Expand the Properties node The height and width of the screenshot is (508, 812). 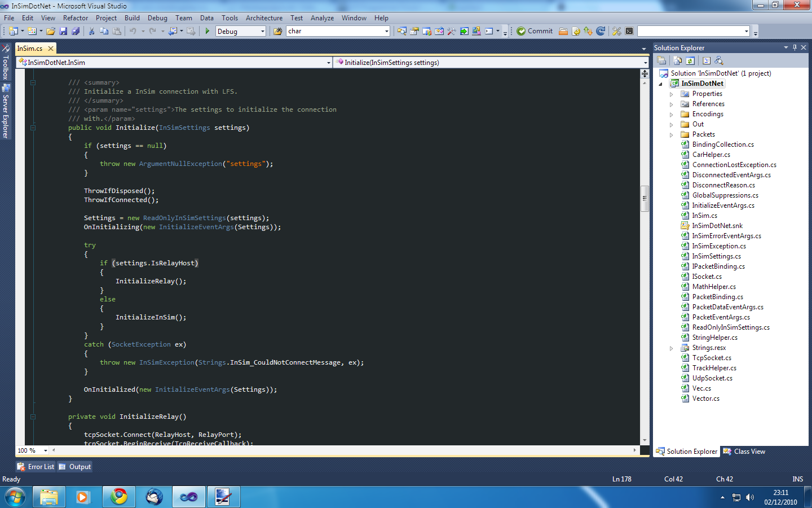[x=671, y=94]
